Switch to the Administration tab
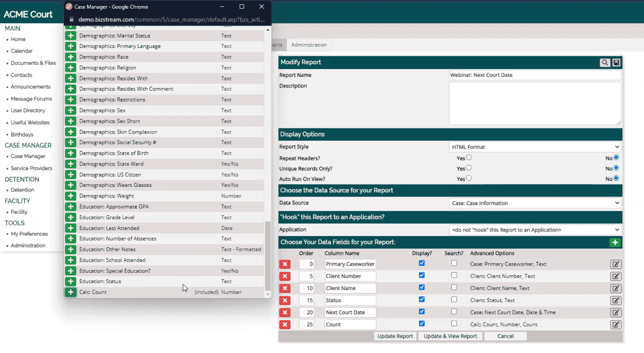 pos(309,45)
